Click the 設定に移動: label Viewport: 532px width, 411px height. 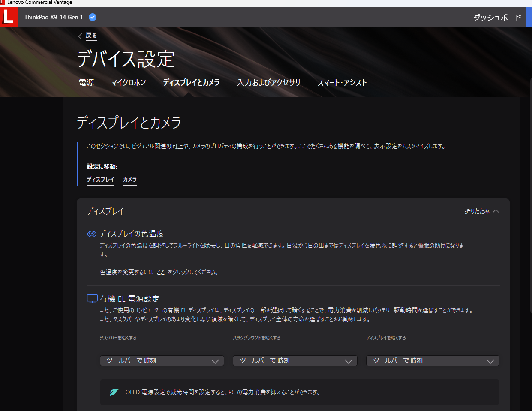102,167
